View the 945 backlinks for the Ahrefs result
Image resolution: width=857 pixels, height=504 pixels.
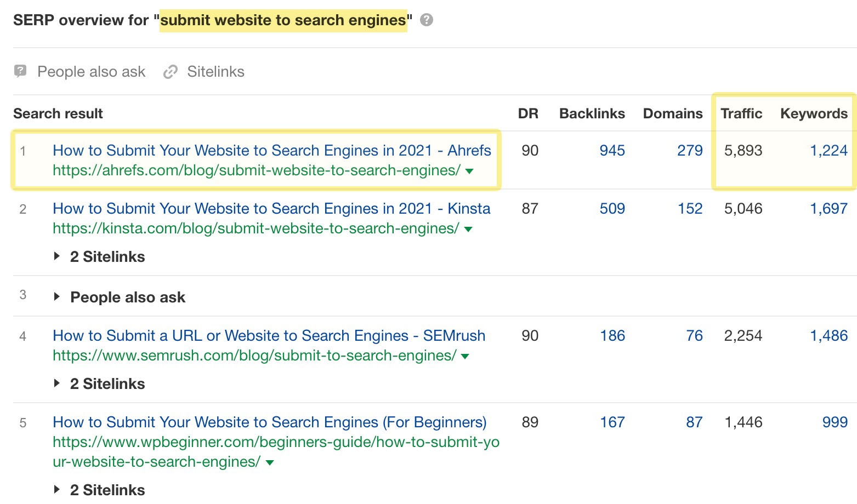pyautogui.click(x=611, y=150)
